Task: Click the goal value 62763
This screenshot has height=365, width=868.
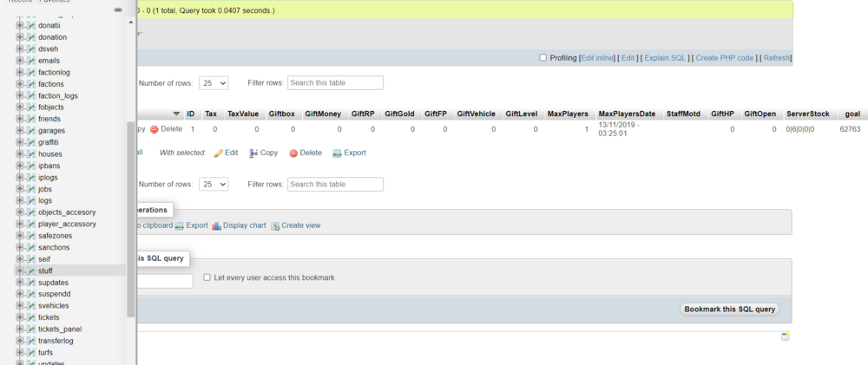Action: [x=851, y=129]
